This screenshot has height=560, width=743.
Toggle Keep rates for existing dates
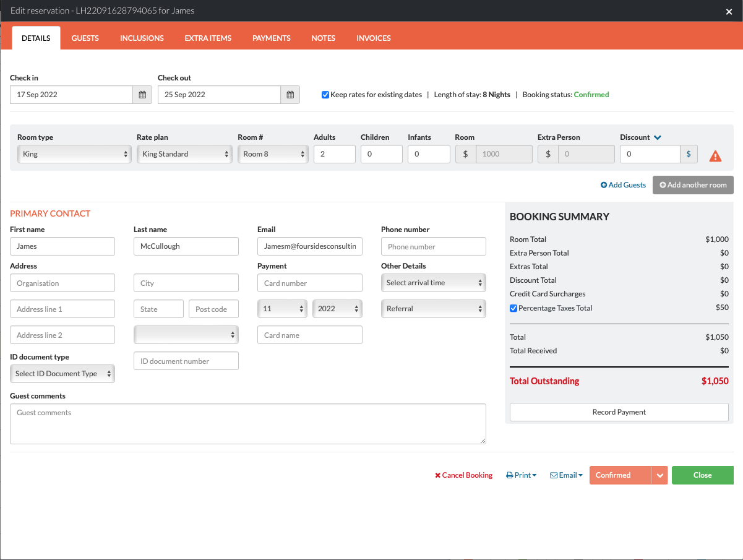click(325, 95)
